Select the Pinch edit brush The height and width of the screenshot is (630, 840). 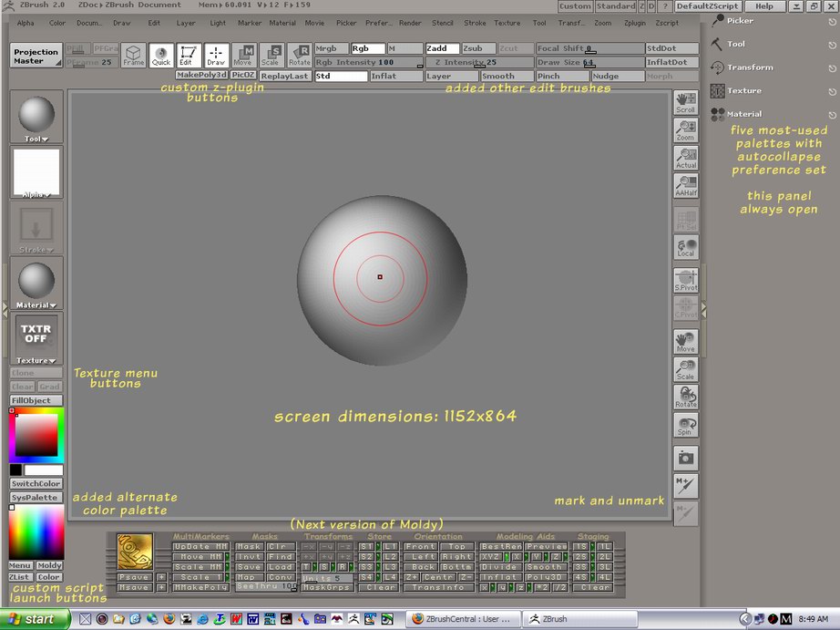point(562,77)
